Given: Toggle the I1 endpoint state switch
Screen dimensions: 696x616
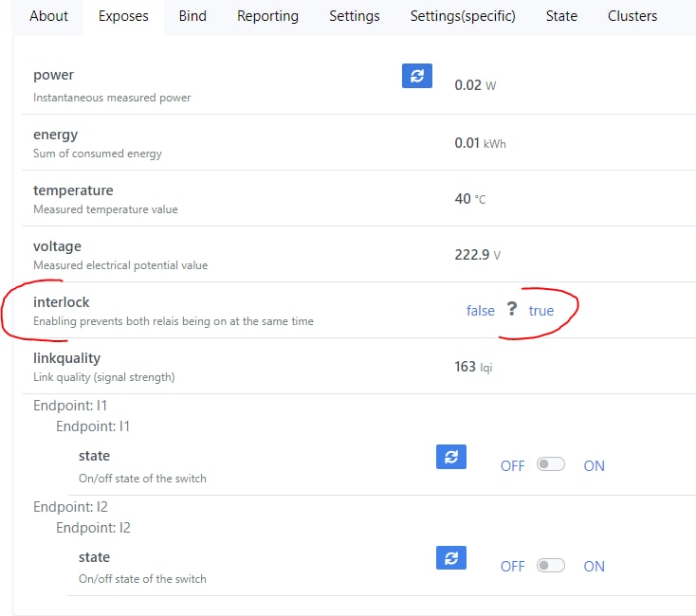Looking at the screenshot, I should (550, 464).
